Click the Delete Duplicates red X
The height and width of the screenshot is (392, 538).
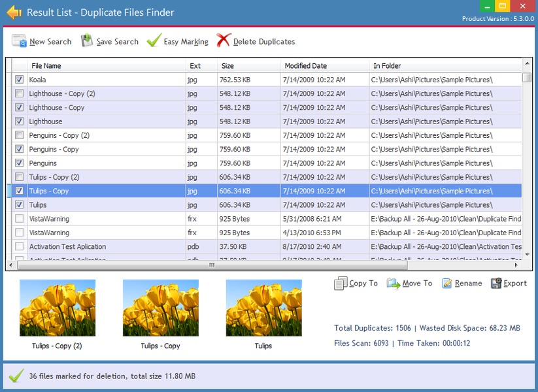coord(224,41)
